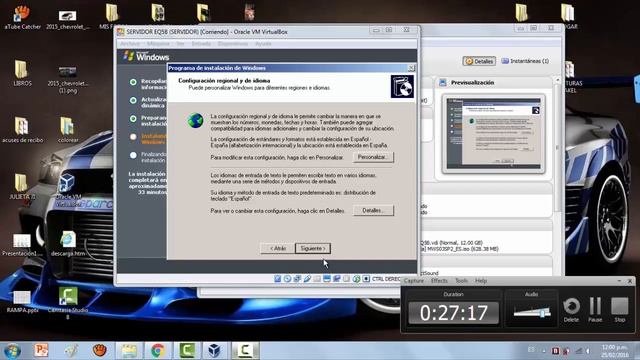
Task: Open the Tools menu in Camtasia recorder
Action: 461,281
